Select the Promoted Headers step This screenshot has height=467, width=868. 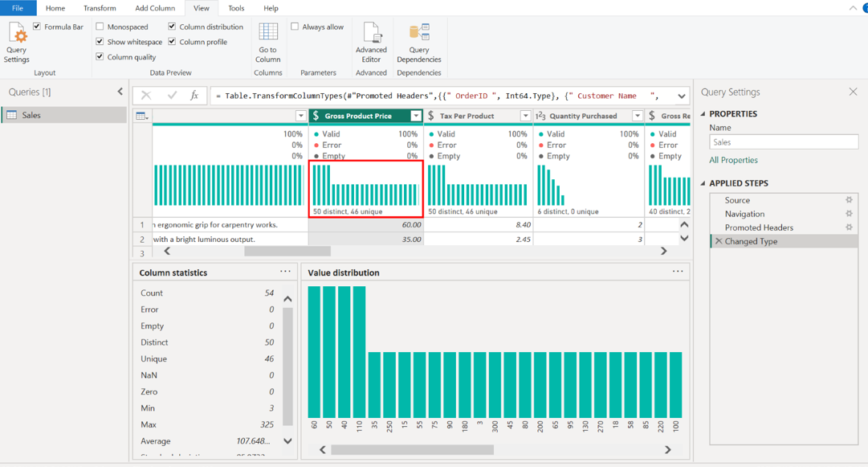(759, 227)
